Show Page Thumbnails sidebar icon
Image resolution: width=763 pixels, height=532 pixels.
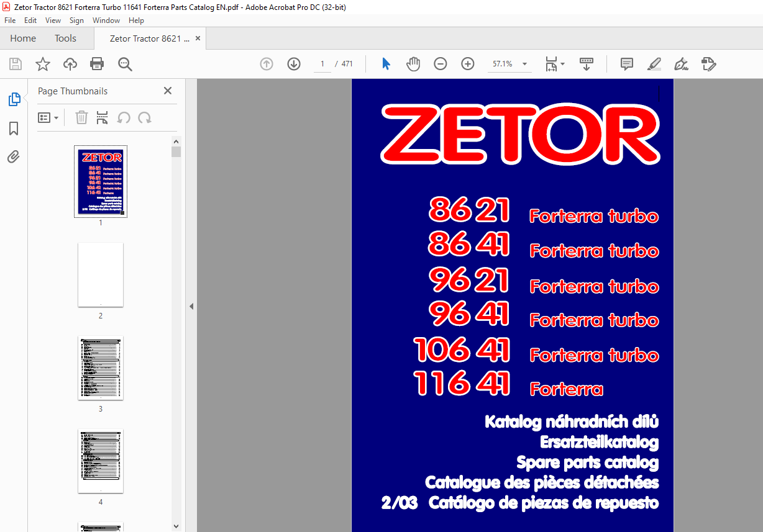[x=14, y=99]
